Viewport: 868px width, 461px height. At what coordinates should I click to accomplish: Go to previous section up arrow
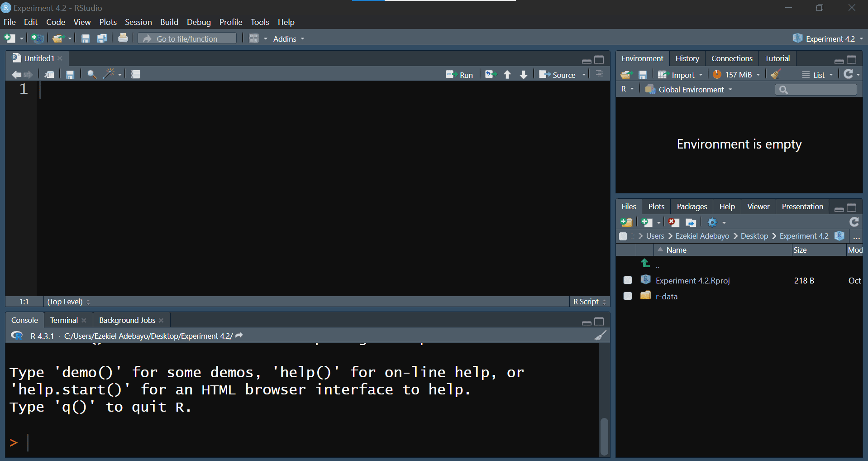[x=507, y=75]
